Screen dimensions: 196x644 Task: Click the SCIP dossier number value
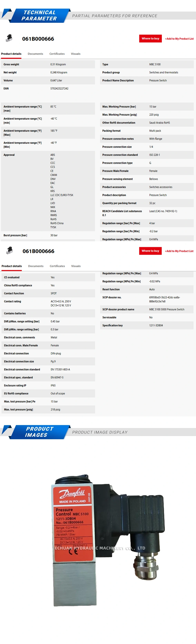pyautogui.click(x=164, y=299)
